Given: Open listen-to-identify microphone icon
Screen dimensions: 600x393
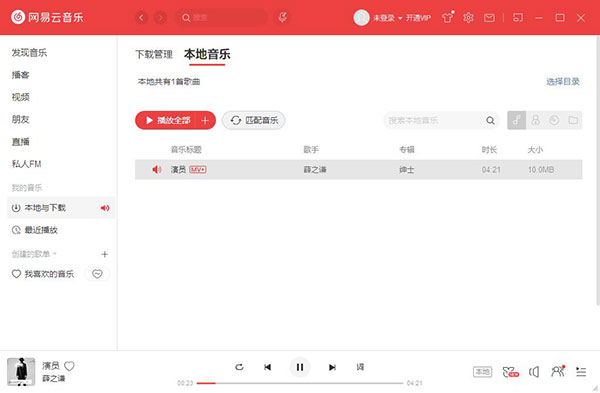Looking at the screenshot, I should coord(282,17).
